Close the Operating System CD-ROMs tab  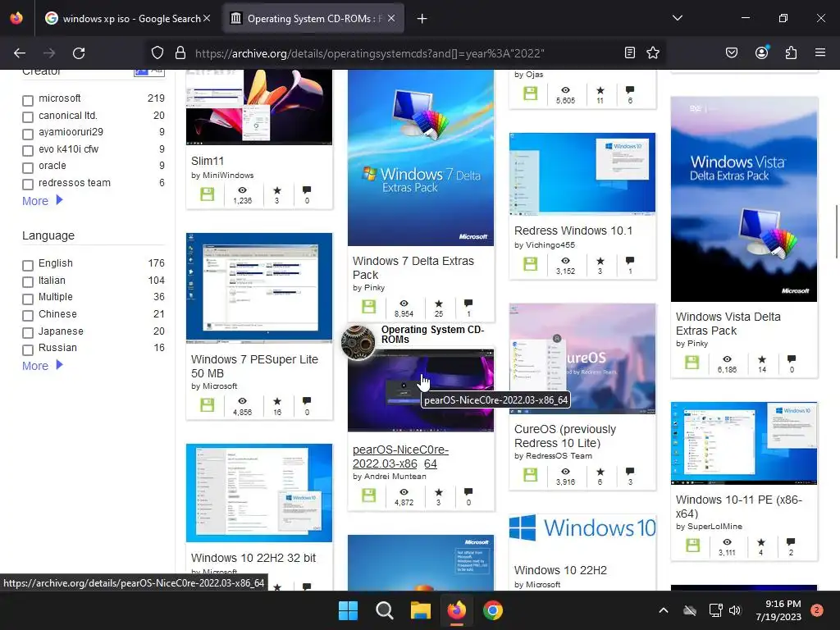391,18
